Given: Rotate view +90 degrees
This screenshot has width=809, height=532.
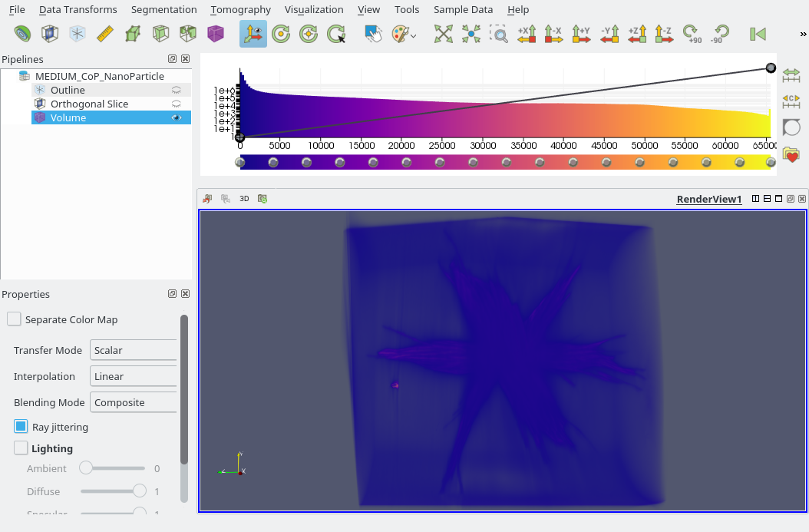Looking at the screenshot, I should (692, 34).
